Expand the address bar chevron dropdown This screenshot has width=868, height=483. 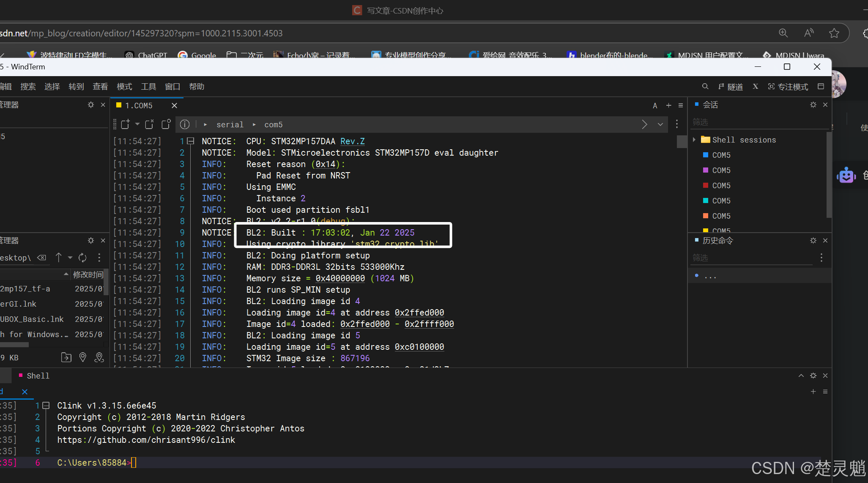tap(660, 124)
